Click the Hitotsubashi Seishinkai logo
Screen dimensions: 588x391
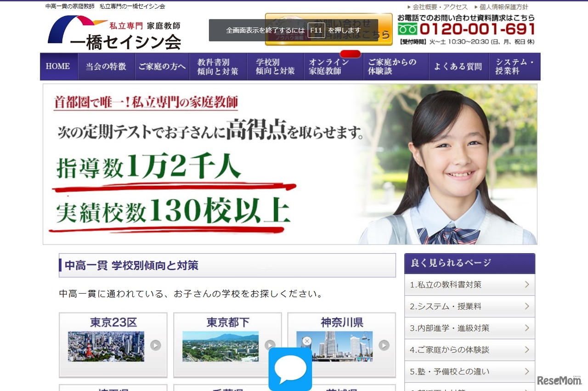pyautogui.click(x=115, y=32)
